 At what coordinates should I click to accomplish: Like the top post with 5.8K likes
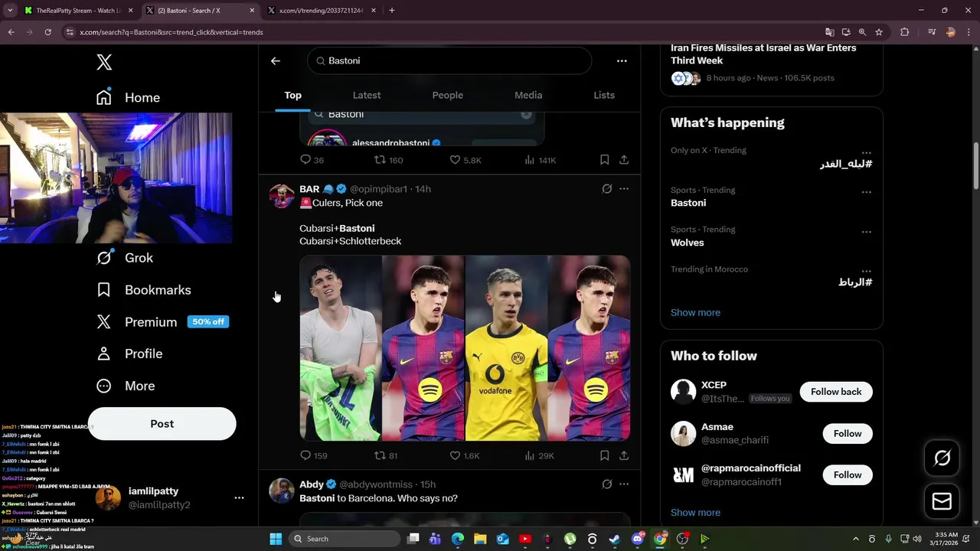[x=465, y=160]
